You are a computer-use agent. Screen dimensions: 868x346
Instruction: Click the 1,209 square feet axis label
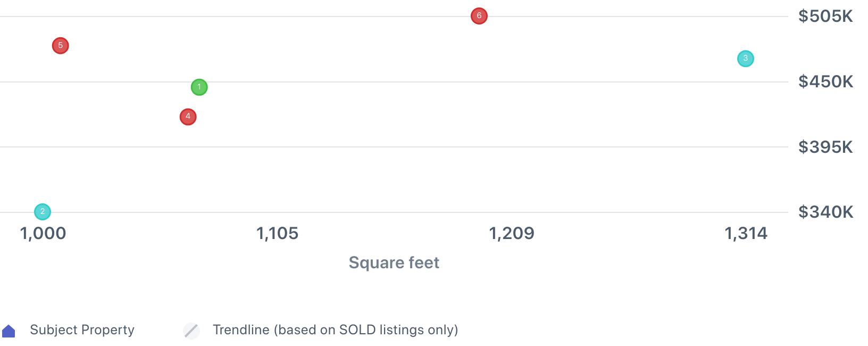tap(511, 233)
